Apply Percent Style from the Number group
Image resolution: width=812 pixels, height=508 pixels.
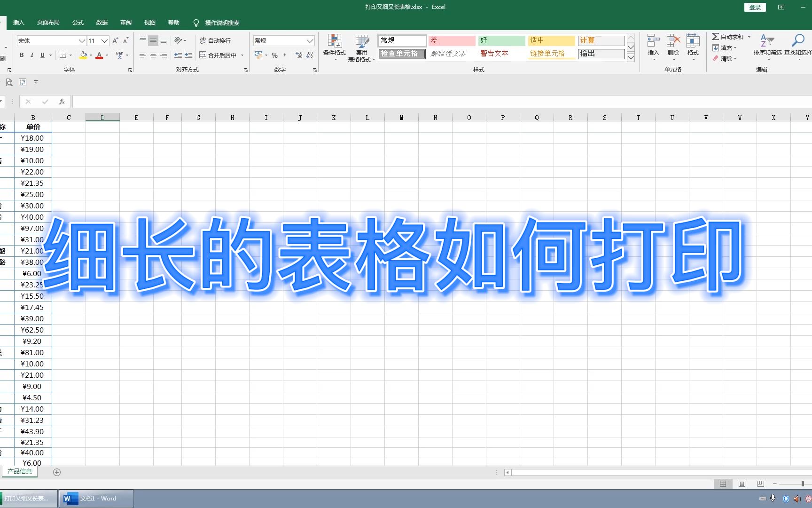(275, 56)
